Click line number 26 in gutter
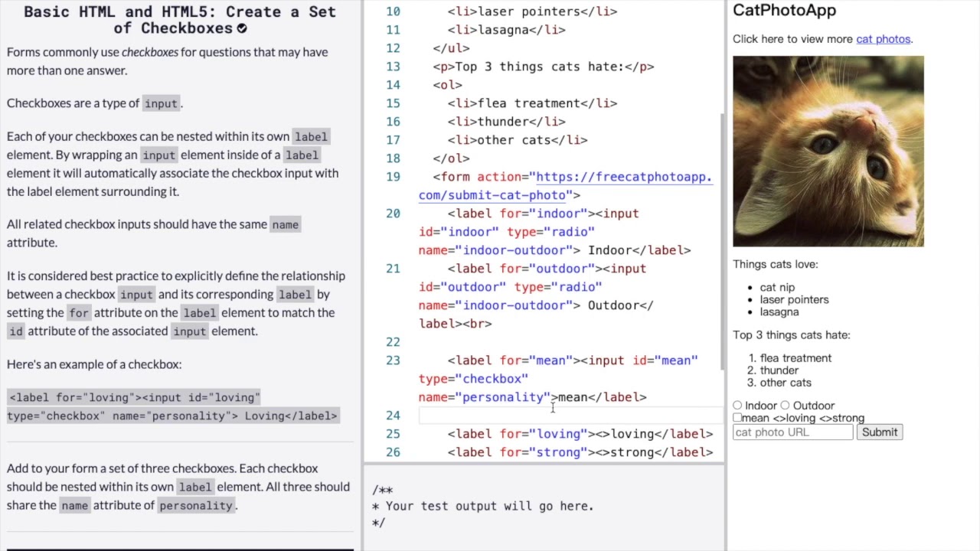Viewport: 980px width, 551px height. click(x=393, y=452)
